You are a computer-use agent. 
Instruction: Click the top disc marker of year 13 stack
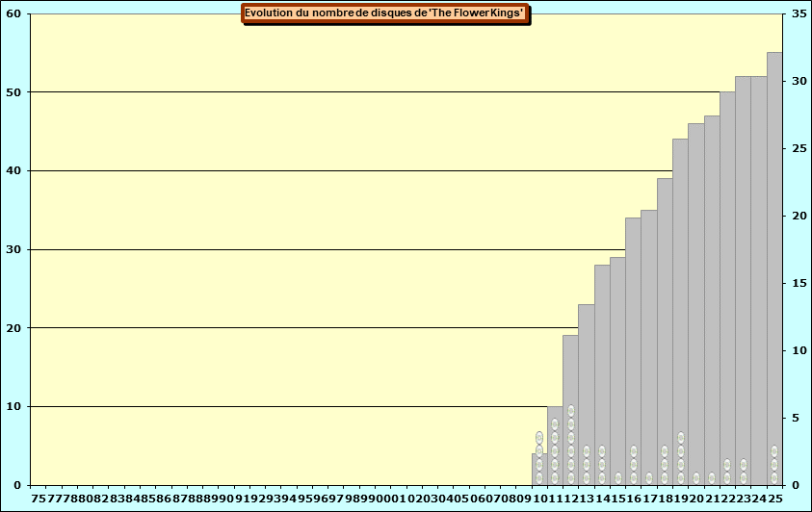click(587, 451)
